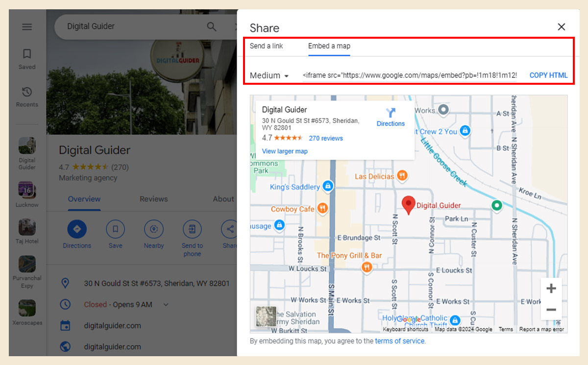Click COPY HTML
588x365 pixels.
548,75
